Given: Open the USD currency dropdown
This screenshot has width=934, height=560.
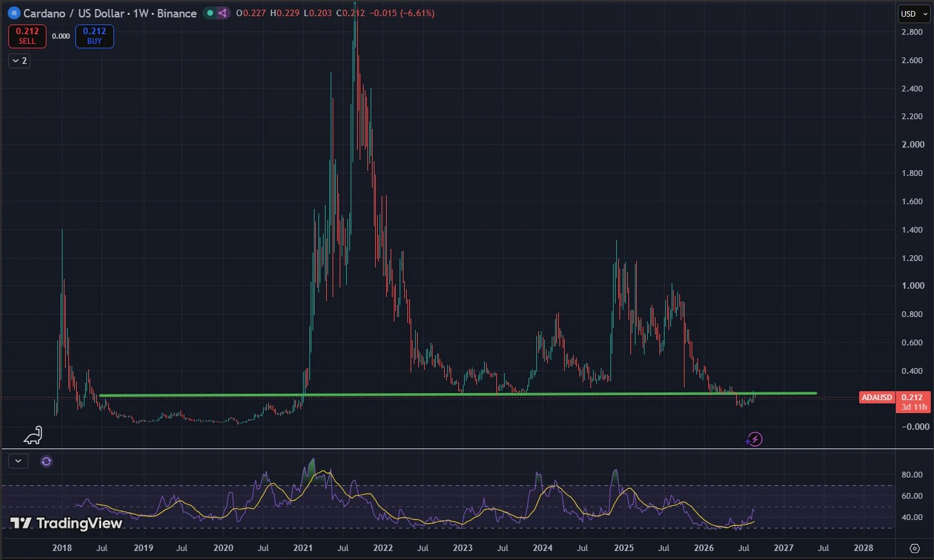Looking at the screenshot, I should pos(914,14).
